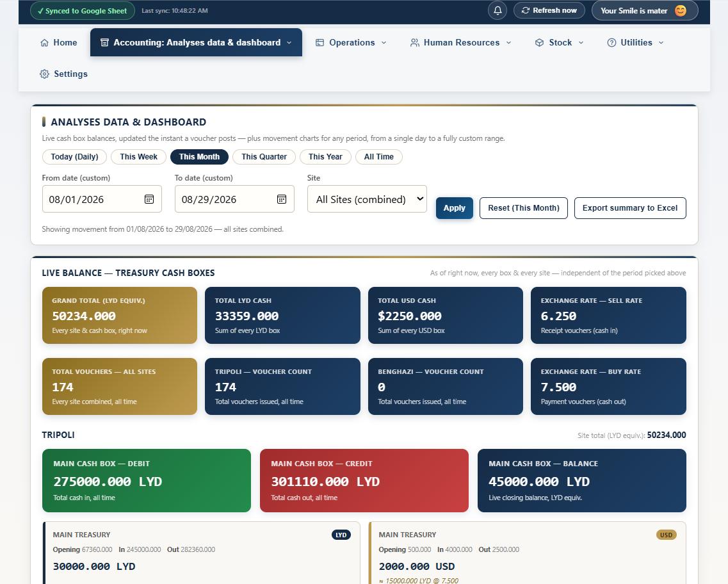Image resolution: width=728 pixels, height=584 pixels.
Task: Click the notification bell icon
Action: pyautogui.click(x=497, y=10)
